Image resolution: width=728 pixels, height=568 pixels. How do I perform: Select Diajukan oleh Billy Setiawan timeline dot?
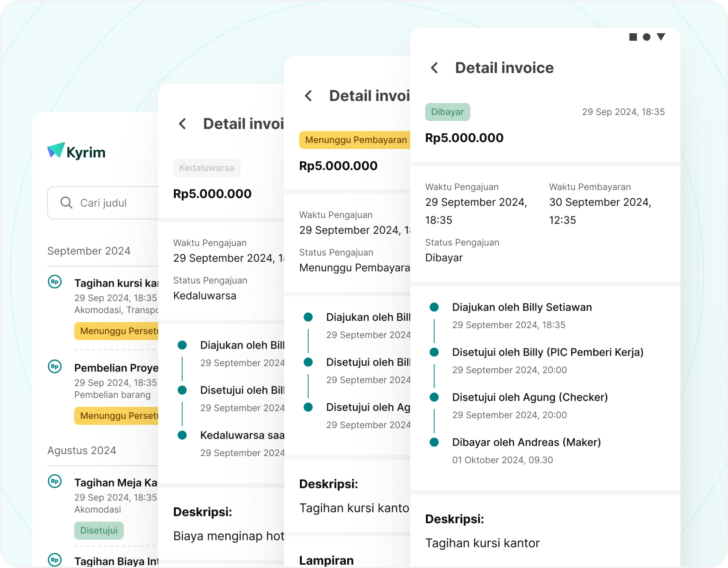(x=434, y=307)
